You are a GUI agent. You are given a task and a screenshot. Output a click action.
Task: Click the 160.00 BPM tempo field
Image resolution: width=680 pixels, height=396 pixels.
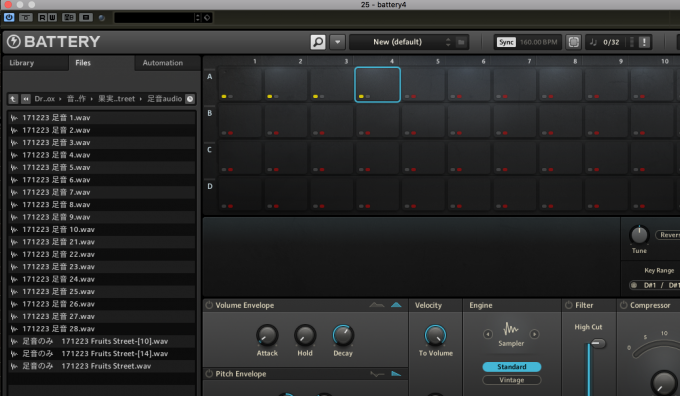coord(538,42)
